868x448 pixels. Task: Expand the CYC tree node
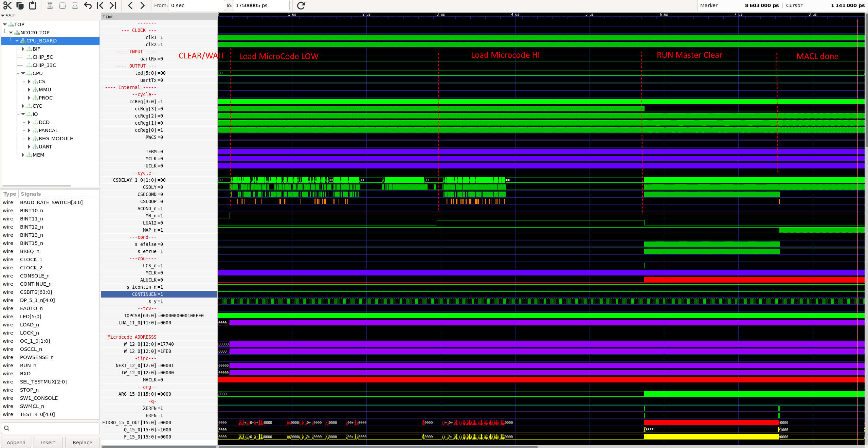[x=23, y=106]
